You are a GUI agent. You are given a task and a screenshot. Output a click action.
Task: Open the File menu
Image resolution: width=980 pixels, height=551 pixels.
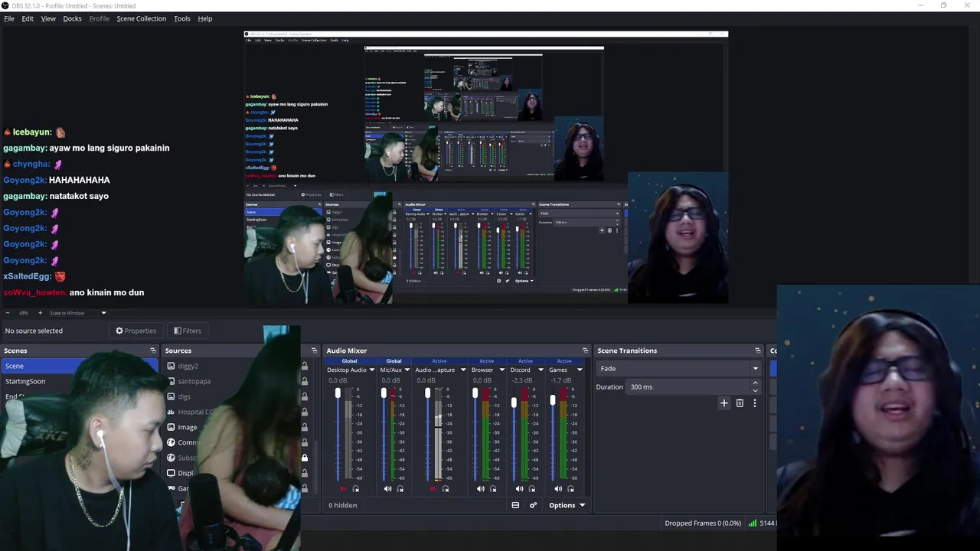click(x=9, y=18)
